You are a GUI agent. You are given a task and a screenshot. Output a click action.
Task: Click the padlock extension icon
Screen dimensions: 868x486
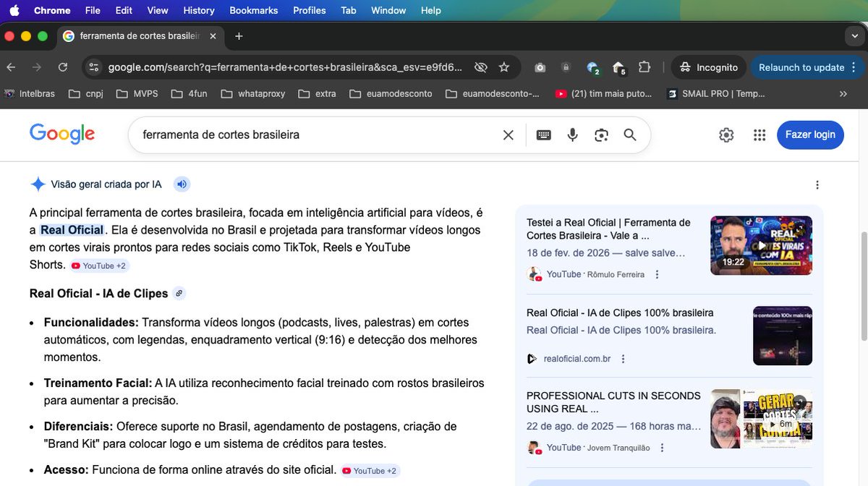566,67
